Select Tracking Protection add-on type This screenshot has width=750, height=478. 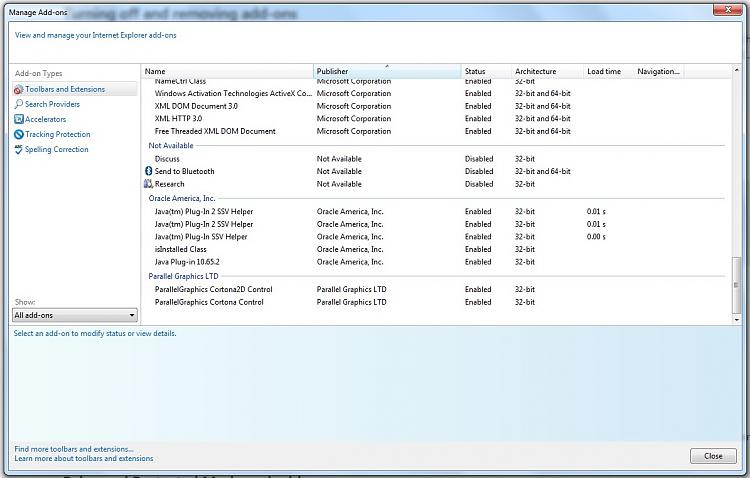click(57, 134)
